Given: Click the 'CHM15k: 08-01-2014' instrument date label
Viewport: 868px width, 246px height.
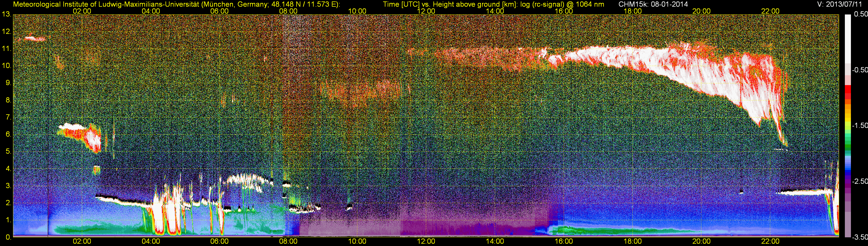Looking at the screenshot, I should point(653,4).
